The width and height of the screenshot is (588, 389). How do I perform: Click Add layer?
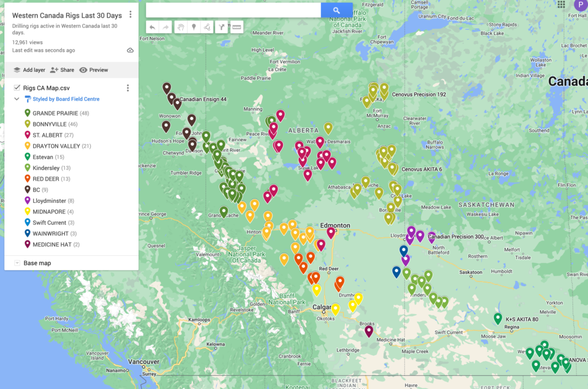tap(29, 70)
